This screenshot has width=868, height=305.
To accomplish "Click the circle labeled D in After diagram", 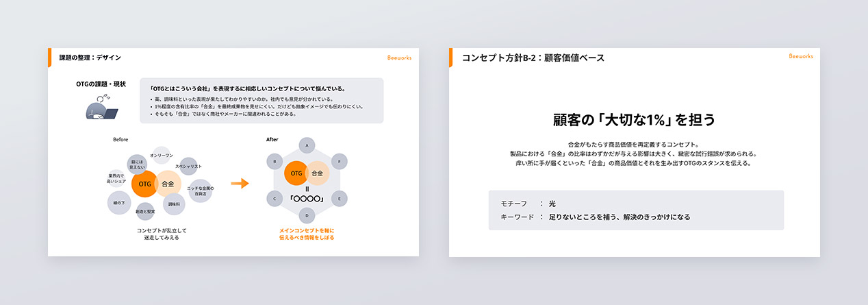I will [x=307, y=215].
